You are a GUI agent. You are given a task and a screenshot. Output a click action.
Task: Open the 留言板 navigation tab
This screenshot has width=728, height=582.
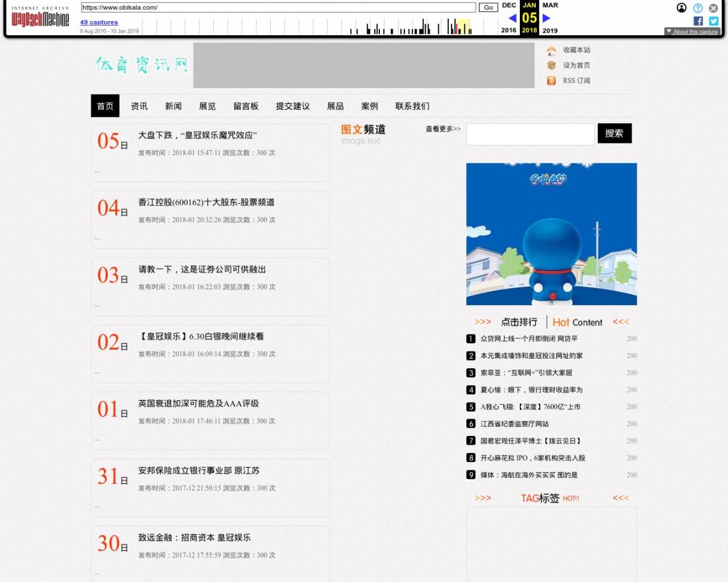(246, 106)
